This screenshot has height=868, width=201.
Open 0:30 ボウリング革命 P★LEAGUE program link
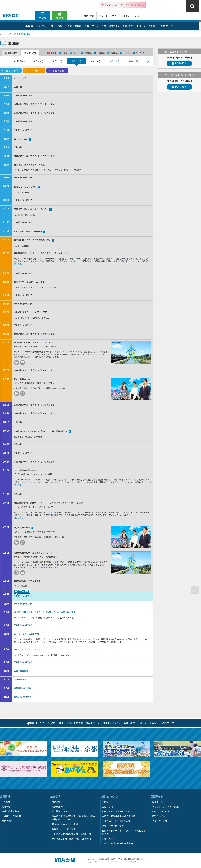pyautogui.click(x=45, y=612)
